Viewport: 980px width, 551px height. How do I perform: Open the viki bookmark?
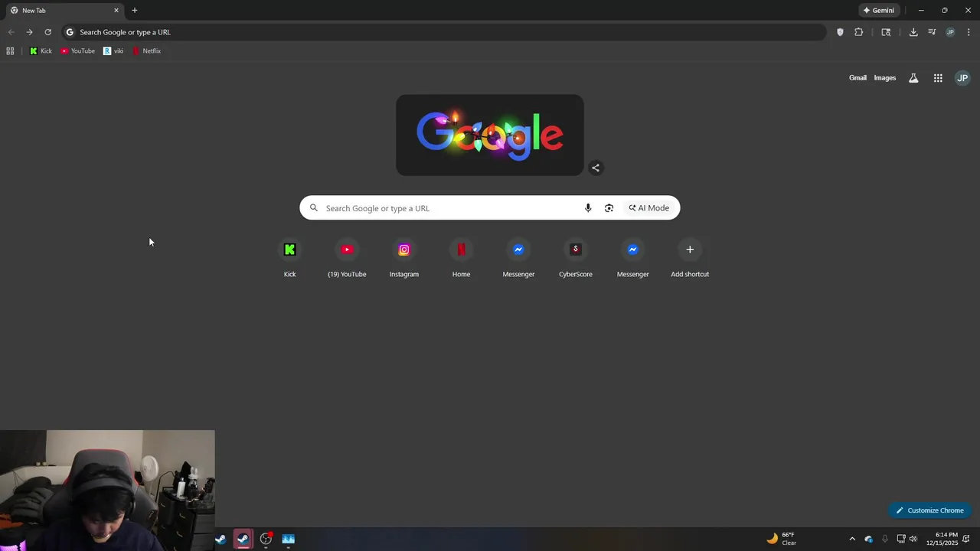click(113, 51)
